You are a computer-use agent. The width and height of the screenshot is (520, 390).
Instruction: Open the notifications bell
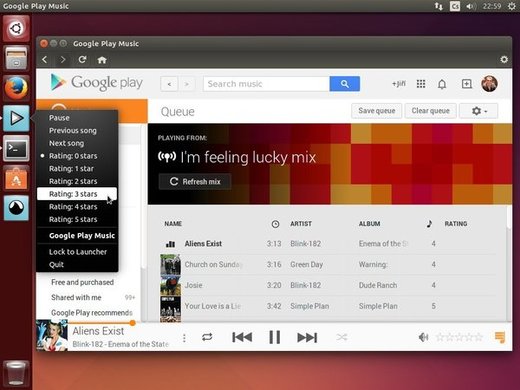click(x=442, y=84)
